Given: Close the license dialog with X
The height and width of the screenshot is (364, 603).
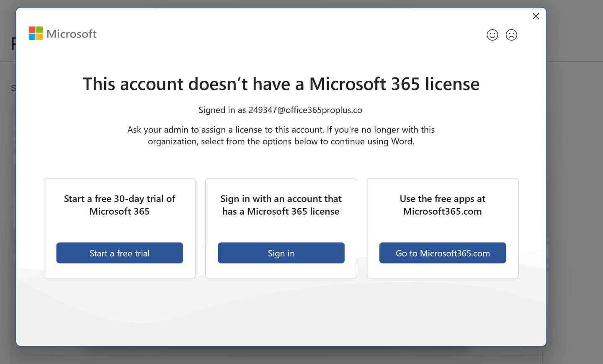Looking at the screenshot, I should click(536, 16).
